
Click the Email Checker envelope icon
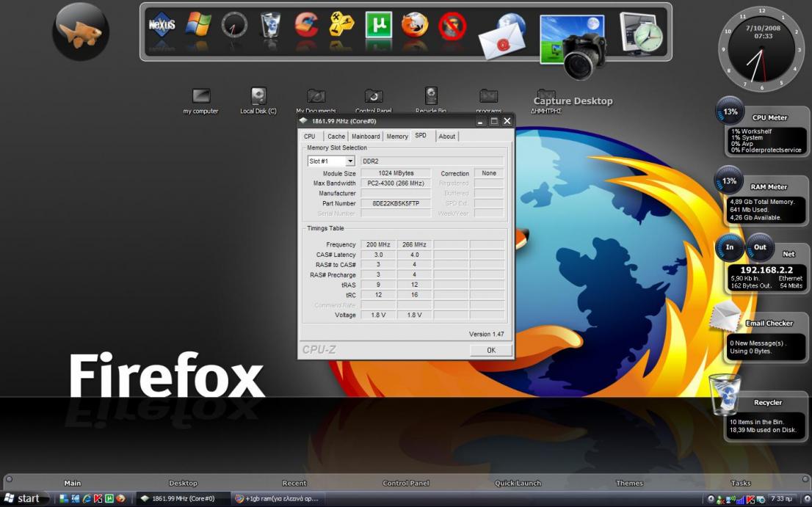tap(725, 317)
